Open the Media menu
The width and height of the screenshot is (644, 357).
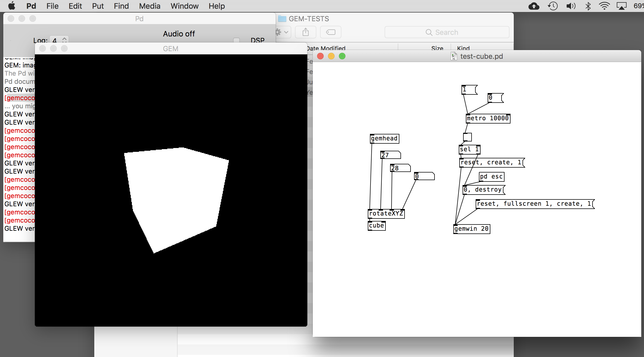(150, 6)
